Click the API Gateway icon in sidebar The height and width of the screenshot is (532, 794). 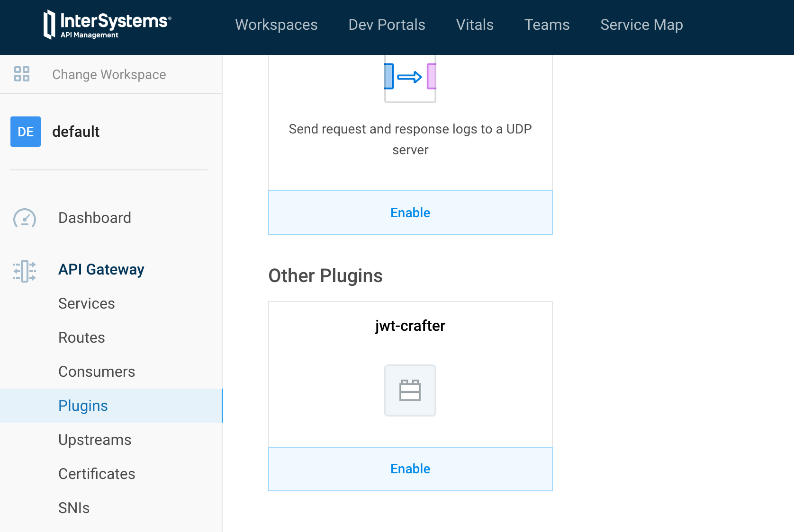point(25,271)
